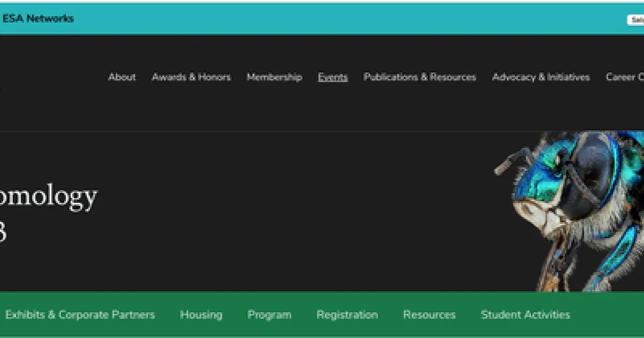The width and height of the screenshot is (644, 338).
Task: Open the select dropdown in teal bar
Action: click(635, 20)
